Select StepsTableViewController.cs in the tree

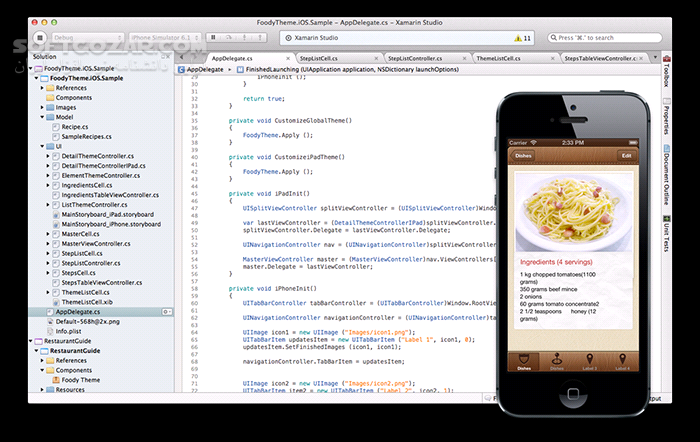tap(102, 283)
